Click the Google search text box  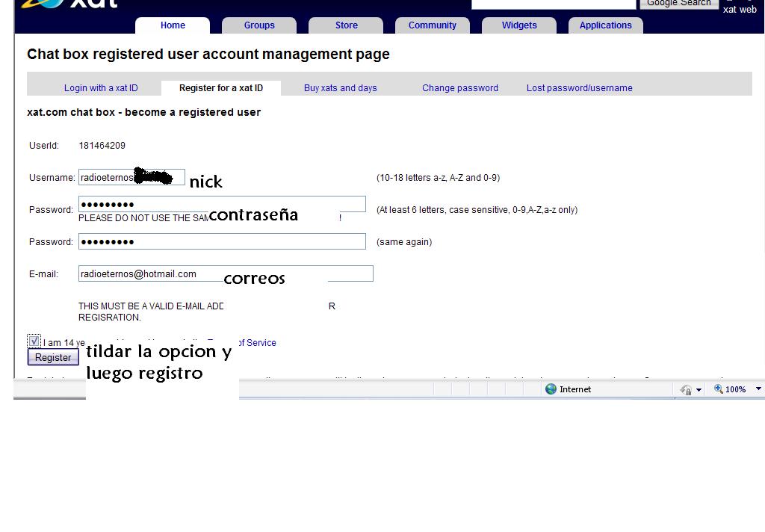coord(554,4)
